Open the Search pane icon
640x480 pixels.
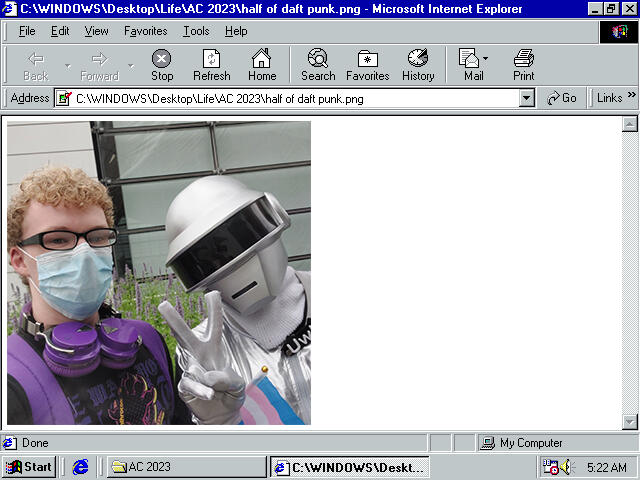coord(318,59)
